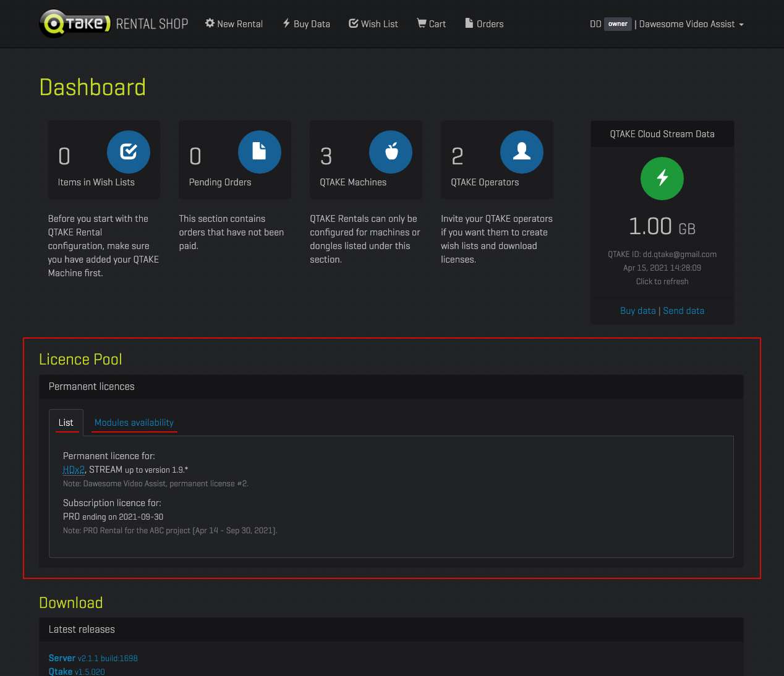
Task: Click the 'Click to refresh' text
Action: coord(662,281)
